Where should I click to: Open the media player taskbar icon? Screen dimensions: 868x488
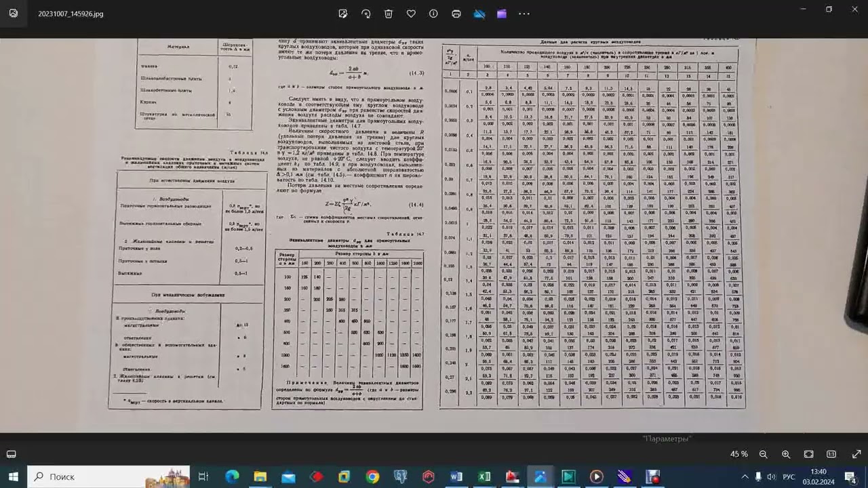pyautogui.click(x=597, y=476)
